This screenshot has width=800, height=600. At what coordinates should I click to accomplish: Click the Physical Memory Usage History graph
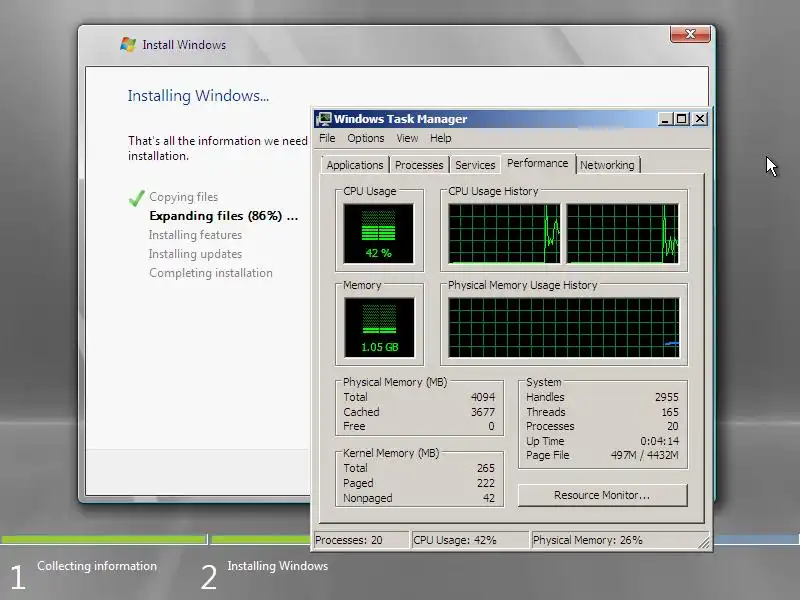pyautogui.click(x=564, y=328)
